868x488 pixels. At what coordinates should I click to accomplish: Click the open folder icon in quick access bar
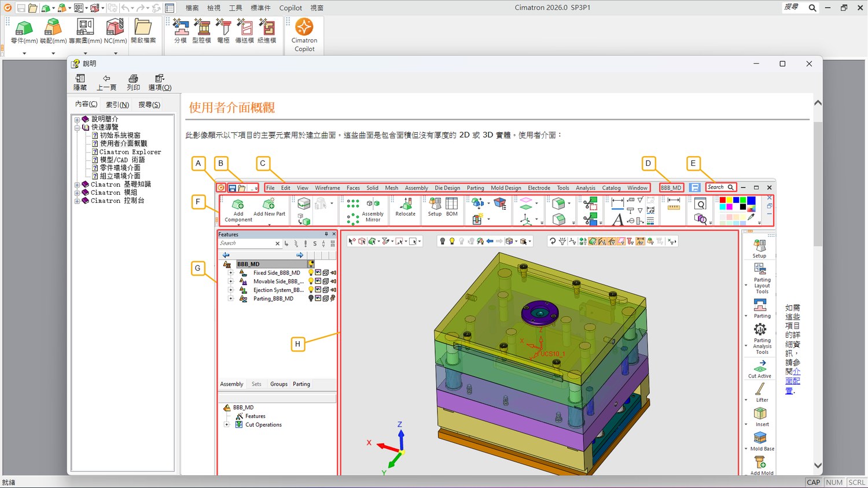(33, 8)
